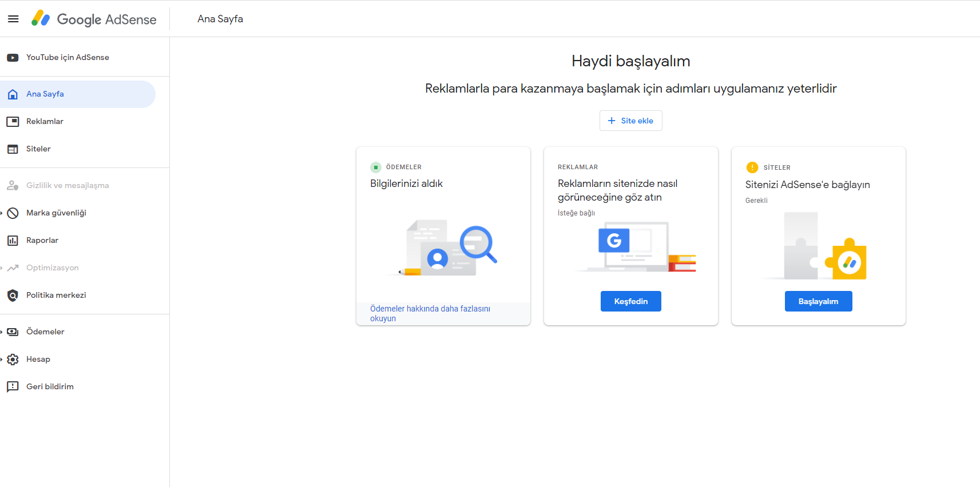
Task: Open Politika merkezi in the sidebar
Action: pyautogui.click(x=78, y=296)
